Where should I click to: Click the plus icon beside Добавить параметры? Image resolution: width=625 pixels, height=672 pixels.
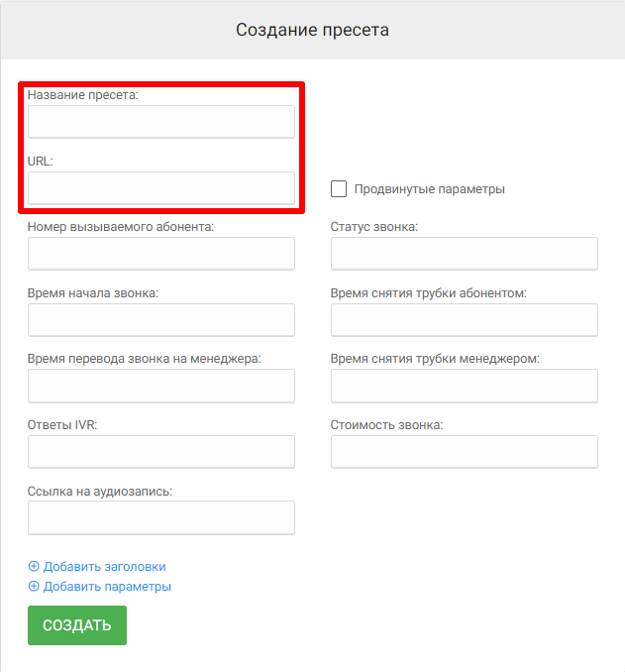click(34, 587)
